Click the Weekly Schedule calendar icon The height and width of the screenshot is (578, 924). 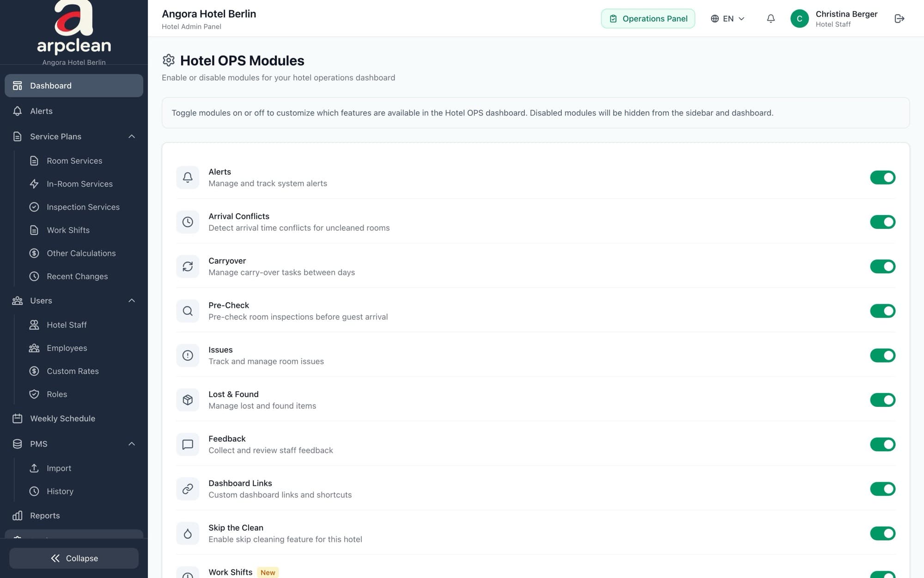pos(18,418)
